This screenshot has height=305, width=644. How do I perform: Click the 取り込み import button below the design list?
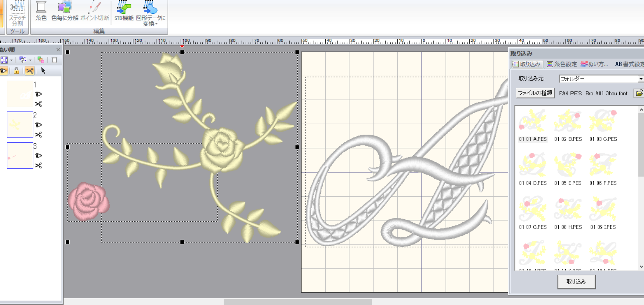tap(576, 281)
